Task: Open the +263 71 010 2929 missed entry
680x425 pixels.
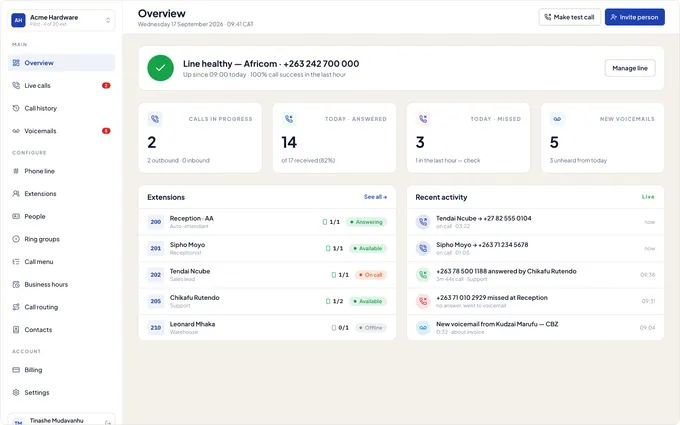Action: [536, 301]
